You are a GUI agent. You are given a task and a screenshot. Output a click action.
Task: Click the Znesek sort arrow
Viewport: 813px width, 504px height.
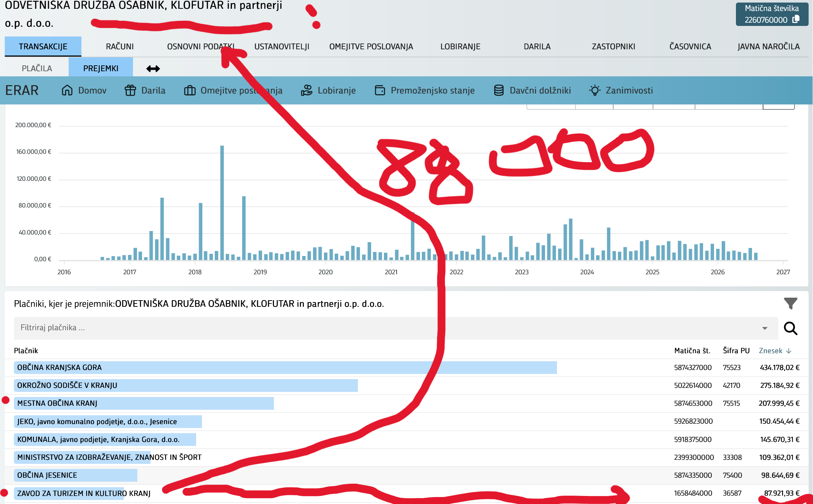click(x=789, y=351)
